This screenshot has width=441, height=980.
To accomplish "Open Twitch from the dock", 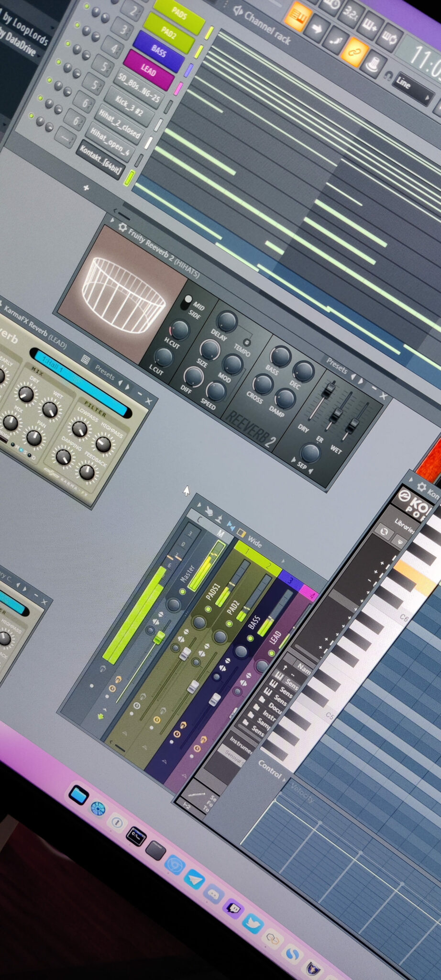I will click(x=233, y=908).
